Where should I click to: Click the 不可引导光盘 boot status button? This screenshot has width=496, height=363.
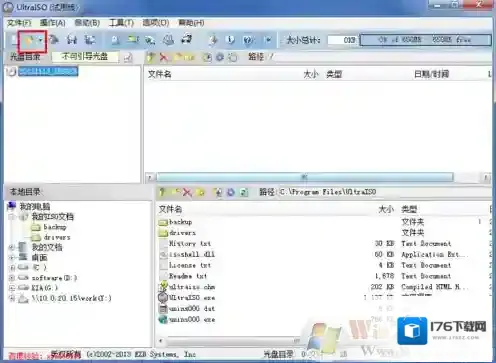point(85,57)
